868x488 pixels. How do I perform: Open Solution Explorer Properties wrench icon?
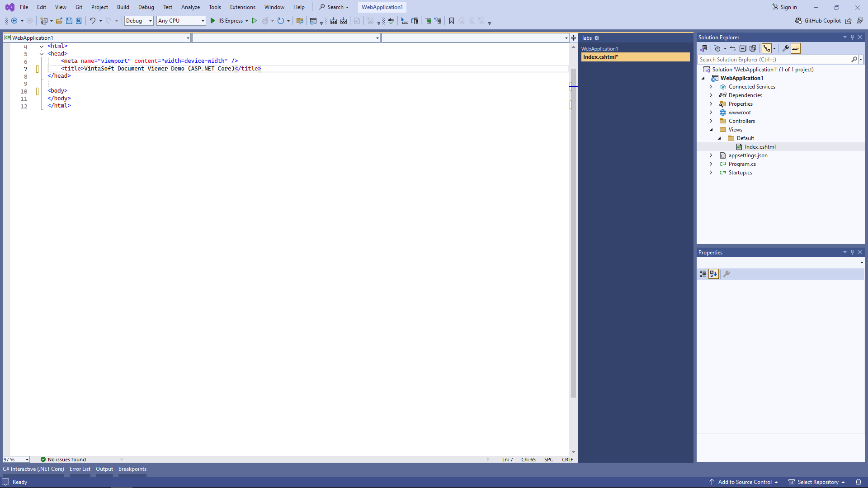786,48
